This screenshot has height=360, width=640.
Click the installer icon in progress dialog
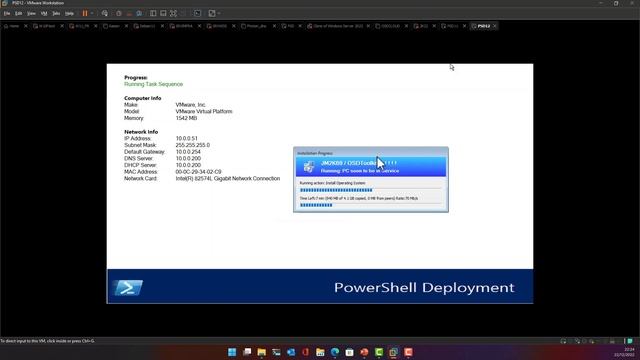(309, 167)
